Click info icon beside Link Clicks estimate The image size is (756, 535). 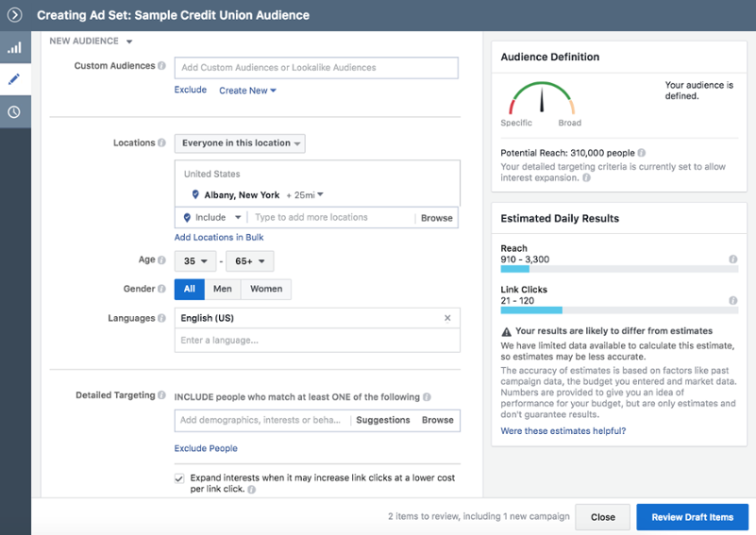pyautogui.click(x=732, y=301)
